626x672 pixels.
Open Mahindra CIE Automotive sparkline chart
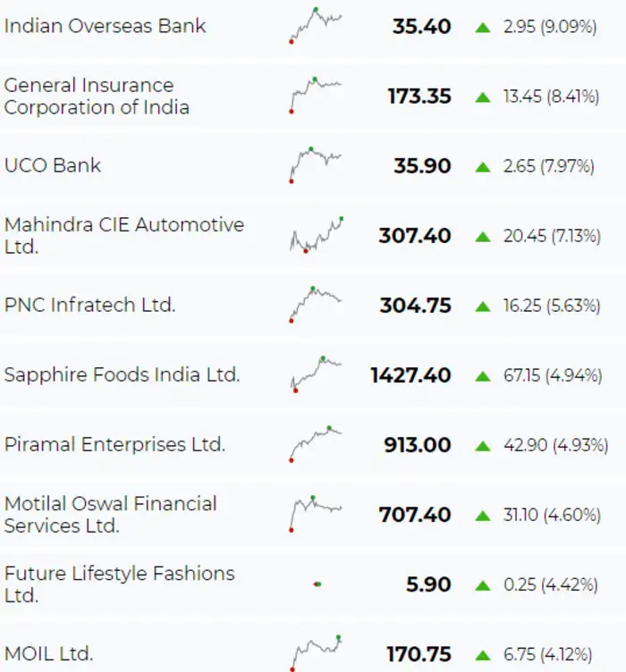[x=316, y=235]
